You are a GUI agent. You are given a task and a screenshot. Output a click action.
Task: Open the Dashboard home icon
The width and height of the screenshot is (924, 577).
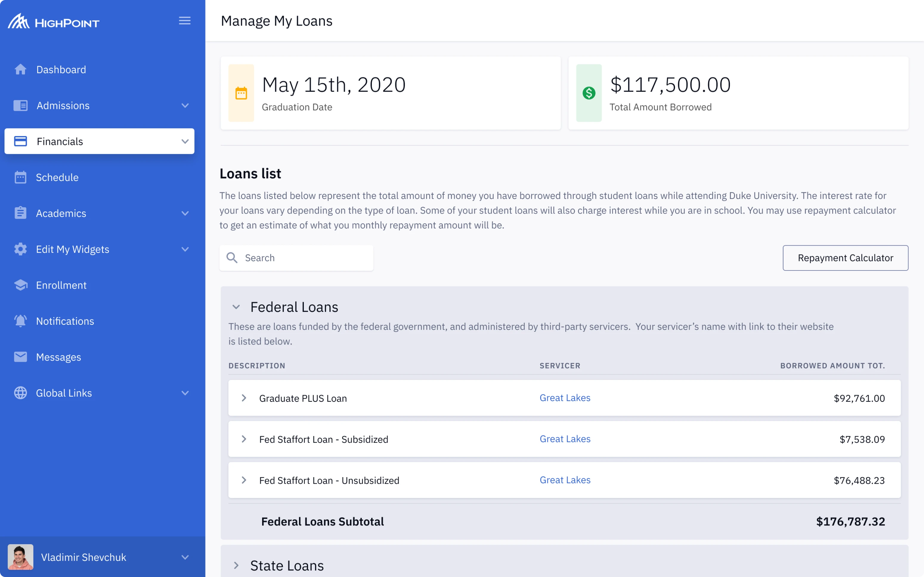(x=20, y=69)
